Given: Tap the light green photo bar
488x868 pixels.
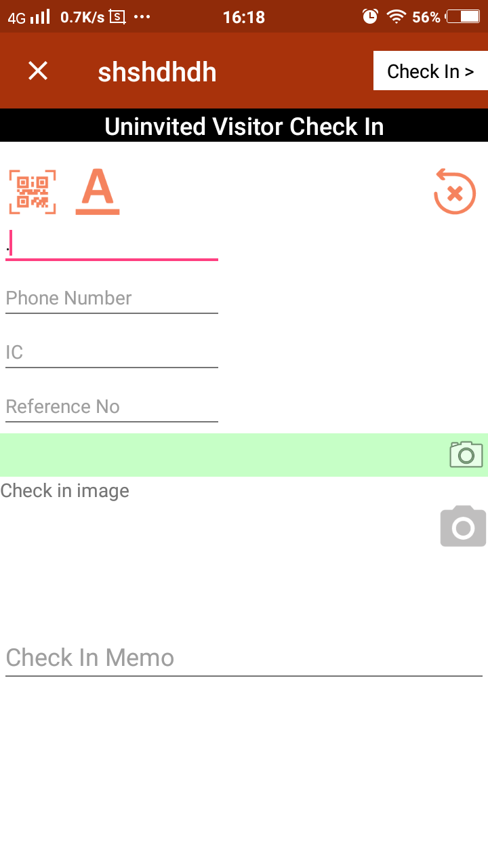Looking at the screenshot, I should pyautogui.click(x=244, y=455).
